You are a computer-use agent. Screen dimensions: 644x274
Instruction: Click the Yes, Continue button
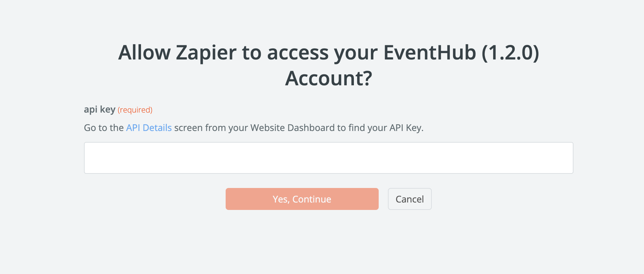point(302,199)
